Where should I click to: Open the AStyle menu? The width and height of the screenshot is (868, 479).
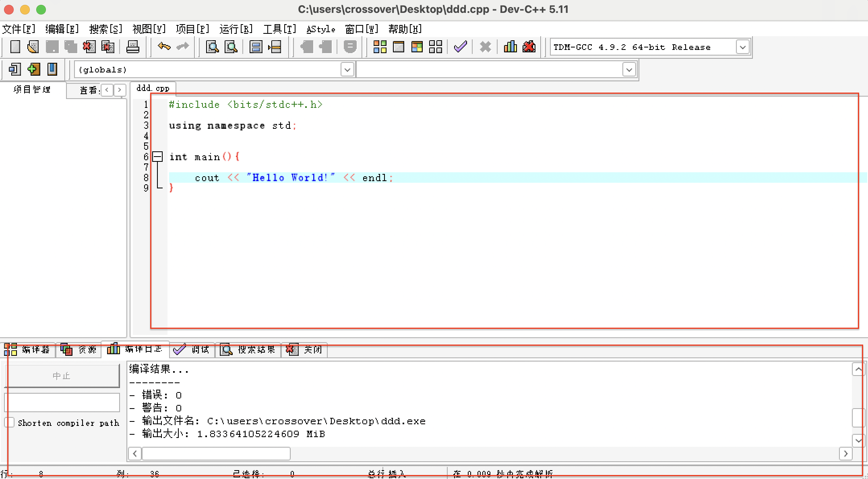[x=320, y=29]
